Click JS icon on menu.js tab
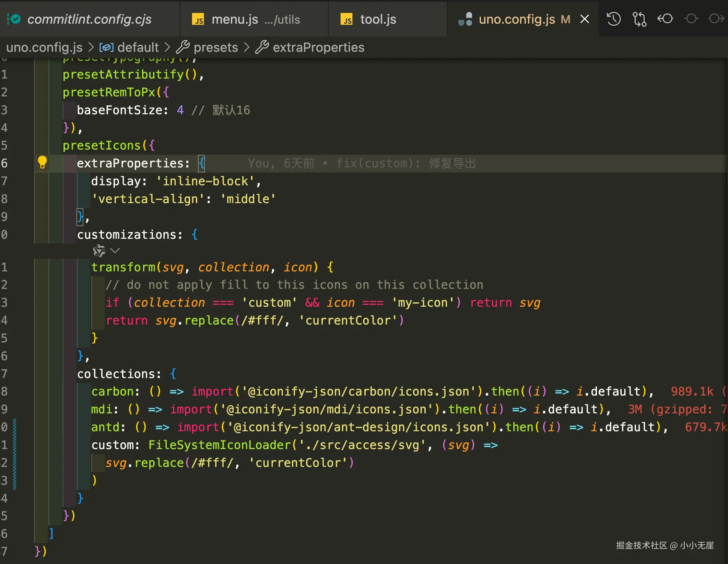 point(198,20)
